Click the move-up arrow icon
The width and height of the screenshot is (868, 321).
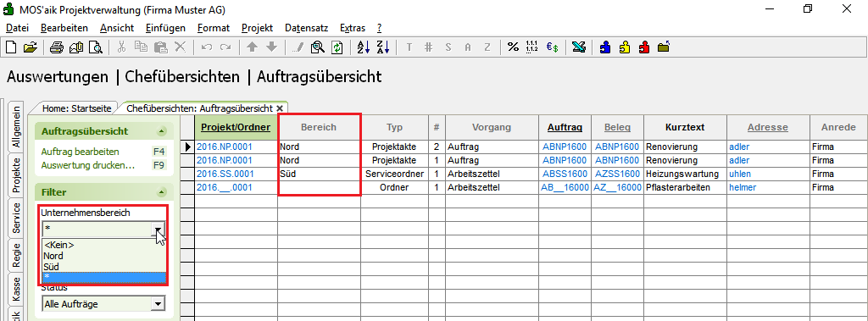click(252, 47)
